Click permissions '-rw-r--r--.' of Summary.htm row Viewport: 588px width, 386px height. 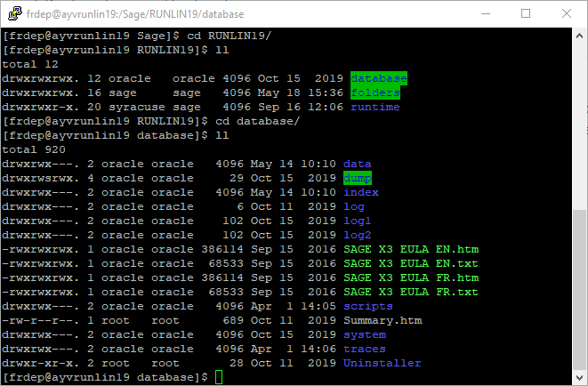pos(41,320)
